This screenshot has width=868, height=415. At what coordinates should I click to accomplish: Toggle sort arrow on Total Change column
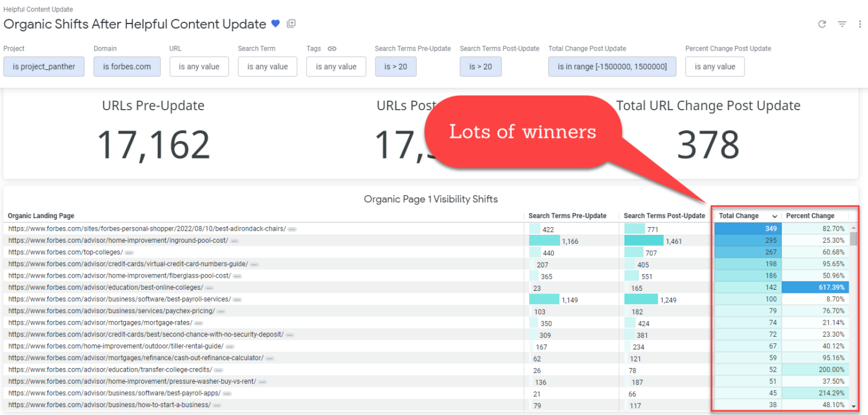coord(775,216)
